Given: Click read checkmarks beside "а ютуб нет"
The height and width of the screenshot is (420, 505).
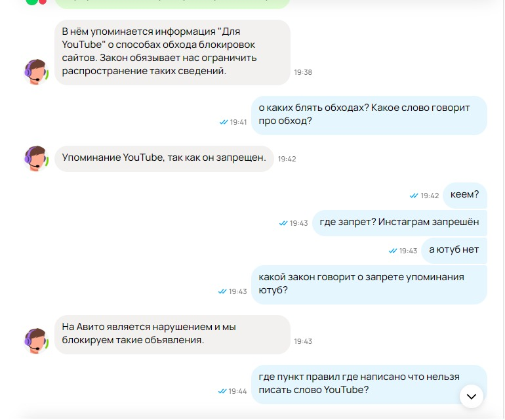Looking at the screenshot, I should (393, 251).
